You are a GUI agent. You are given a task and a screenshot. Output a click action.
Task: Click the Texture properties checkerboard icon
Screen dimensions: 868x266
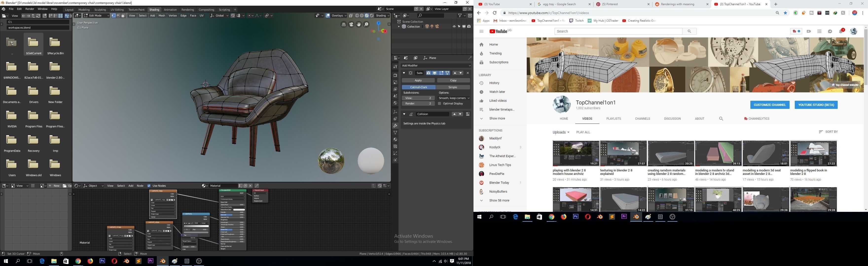[x=395, y=147]
